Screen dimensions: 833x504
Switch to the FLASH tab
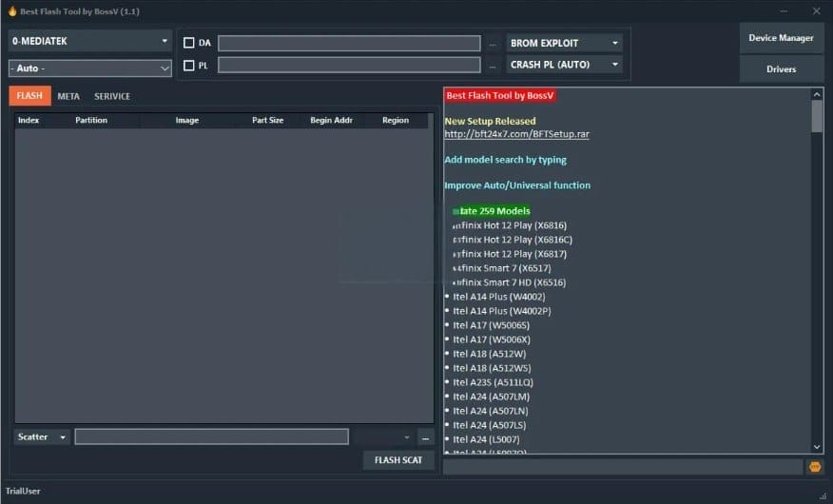29,96
